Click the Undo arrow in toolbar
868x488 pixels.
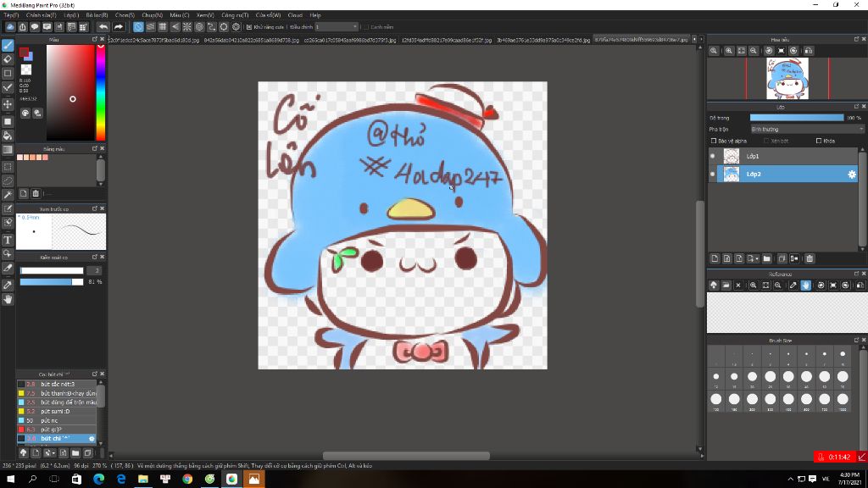(x=103, y=26)
